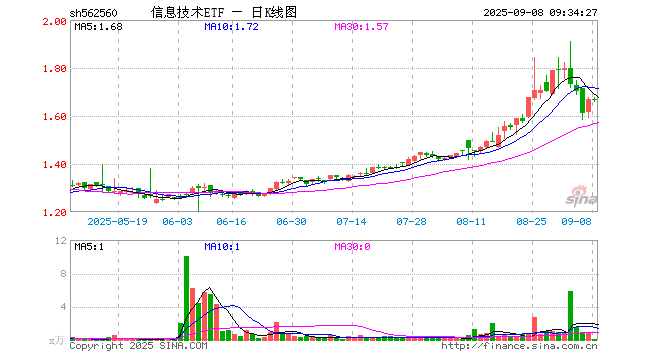Open the http://finance.sina.com.cn link text
660x360 pixels.
point(519,346)
